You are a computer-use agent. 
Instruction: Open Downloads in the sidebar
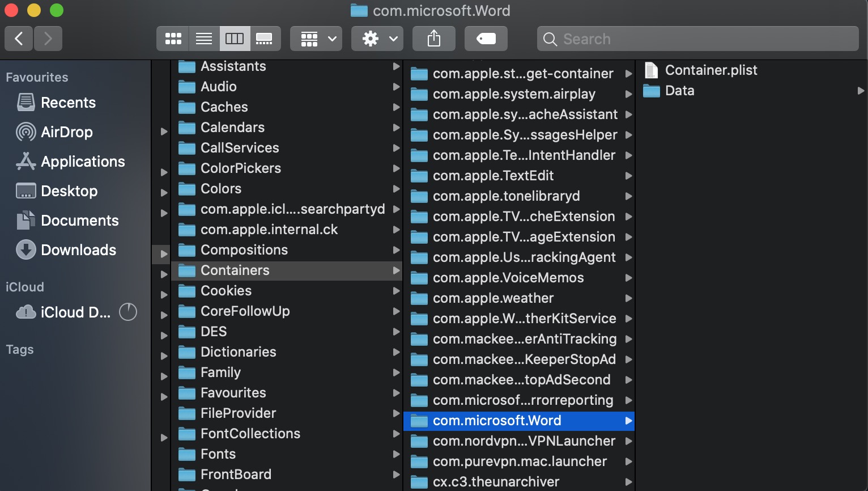(78, 250)
